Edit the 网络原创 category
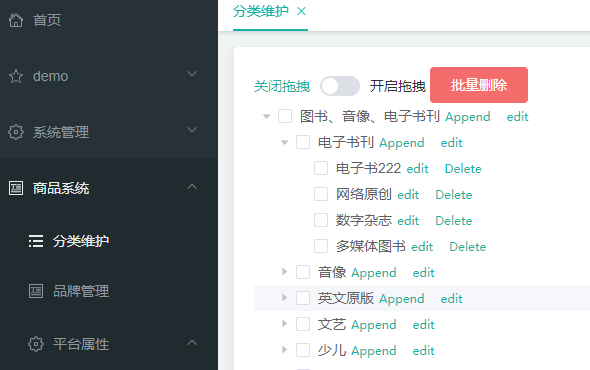The width and height of the screenshot is (590, 370). pyautogui.click(x=408, y=195)
